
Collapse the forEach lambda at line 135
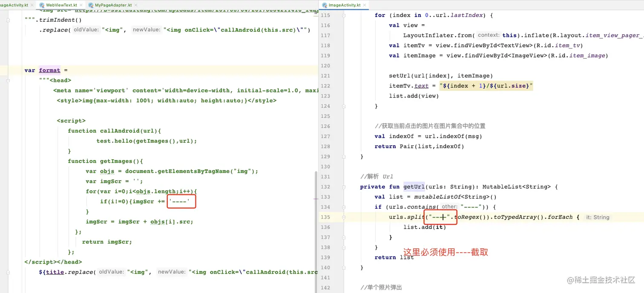(344, 217)
